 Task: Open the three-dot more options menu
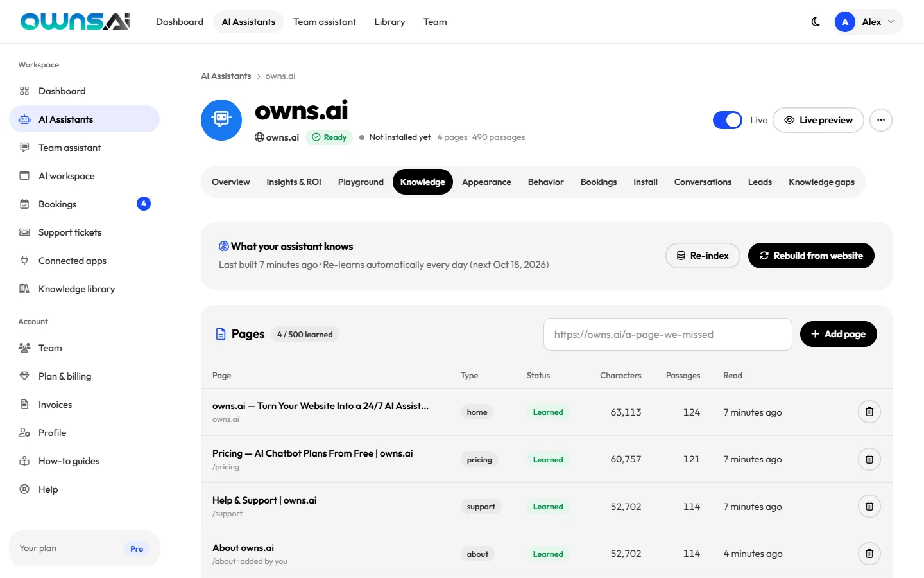pos(881,120)
